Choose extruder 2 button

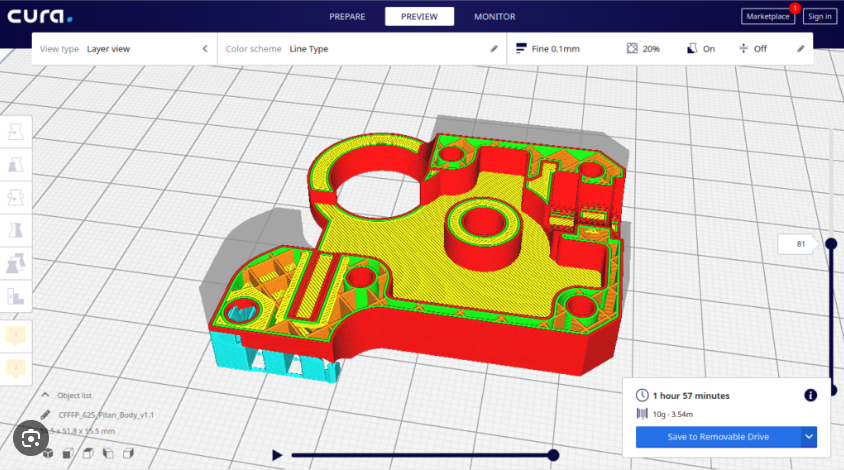16,368
